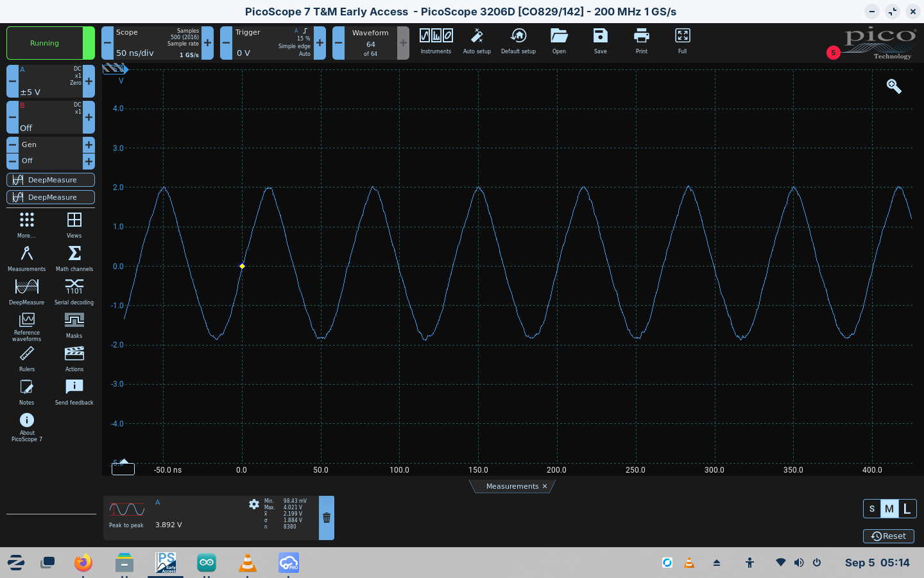Open the Views layout tool
Viewport: 924px width, 578px height.
(x=74, y=225)
